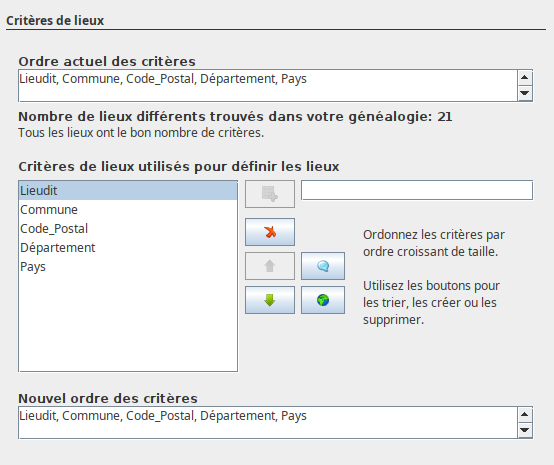Screen dimensions: 554x465
Task: Click the down arrow of the current order scrollbar
Action: pyautogui.click(x=525, y=93)
